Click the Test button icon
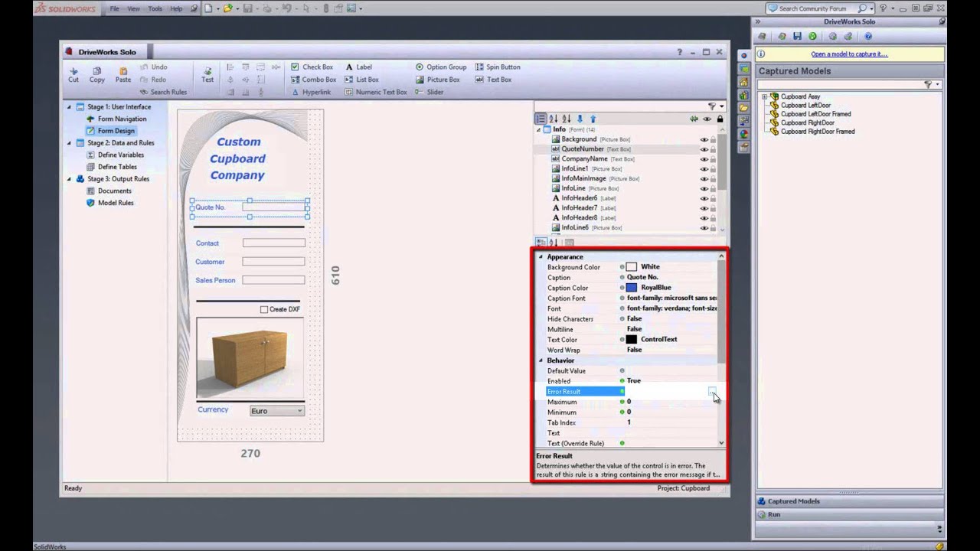Image resolution: width=980 pixels, height=551 pixels. pos(207,74)
